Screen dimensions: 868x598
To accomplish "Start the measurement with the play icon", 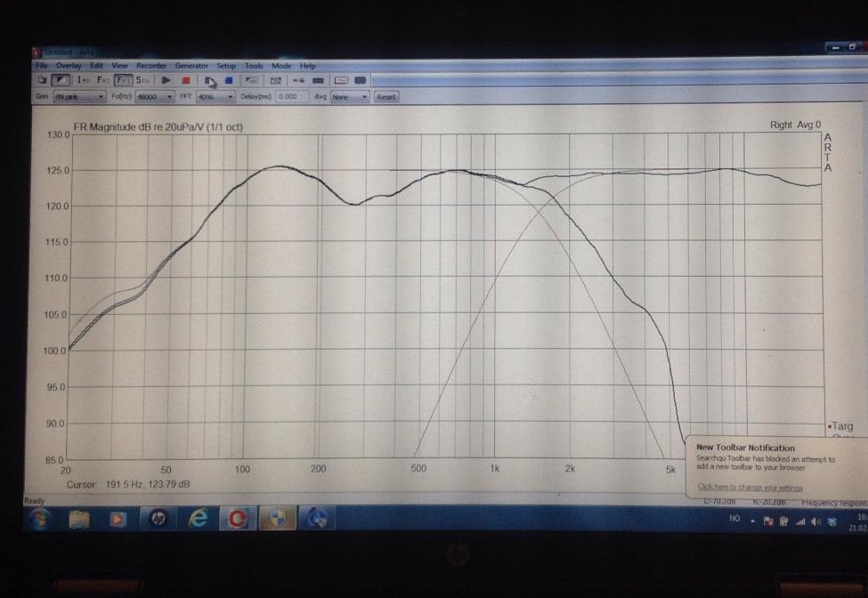I will [x=166, y=80].
